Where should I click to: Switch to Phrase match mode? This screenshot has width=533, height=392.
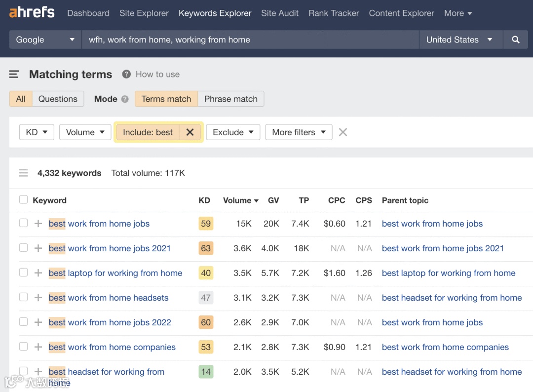pos(231,99)
